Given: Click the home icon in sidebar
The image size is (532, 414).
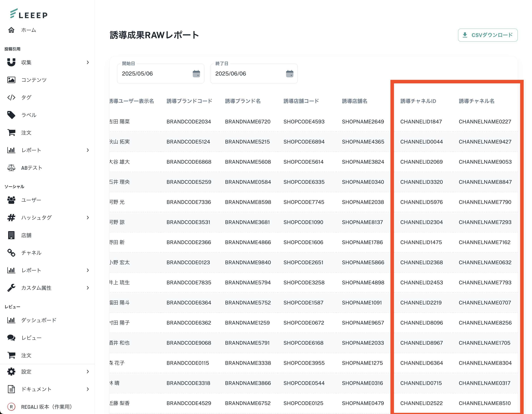Looking at the screenshot, I should [11, 30].
